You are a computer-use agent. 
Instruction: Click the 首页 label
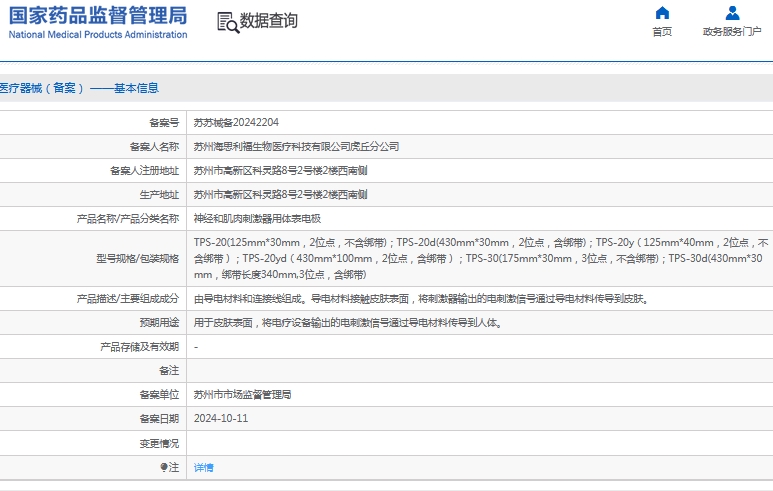pyautogui.click(x=662, y=32)
